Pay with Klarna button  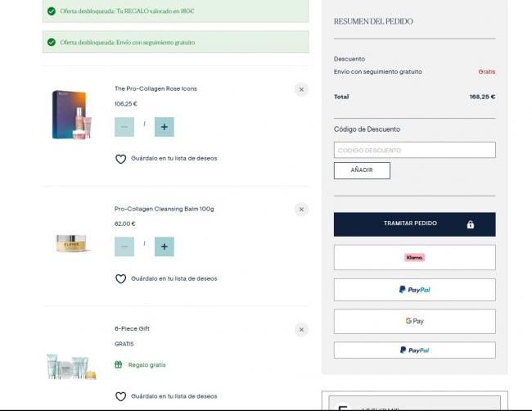(x=415, y=258)
